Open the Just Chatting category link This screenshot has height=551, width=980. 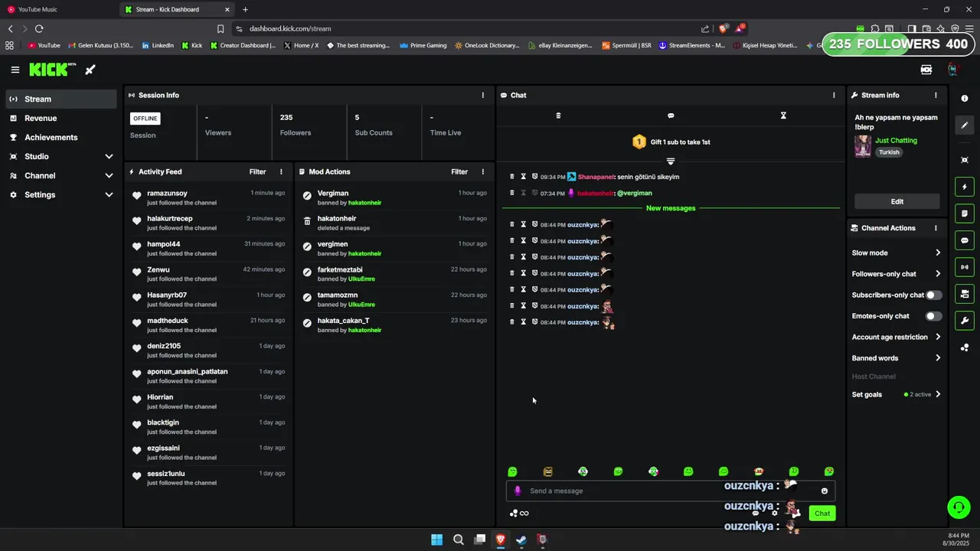[x=896, y=141]
